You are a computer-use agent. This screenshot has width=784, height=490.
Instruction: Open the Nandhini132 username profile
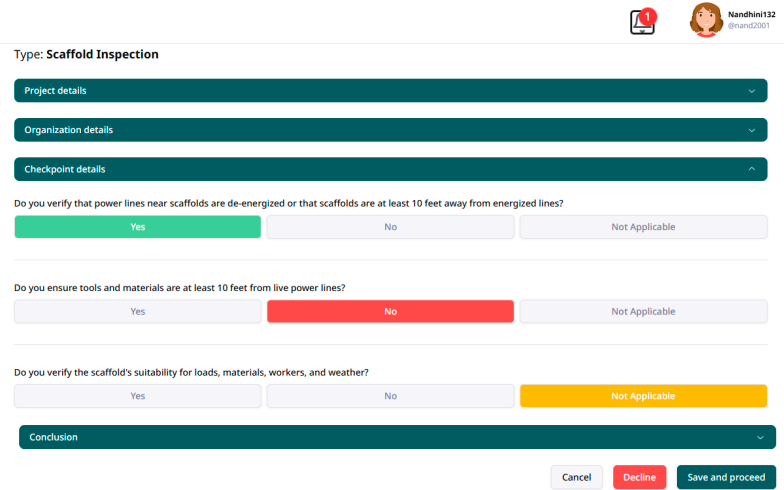(752, 14)
